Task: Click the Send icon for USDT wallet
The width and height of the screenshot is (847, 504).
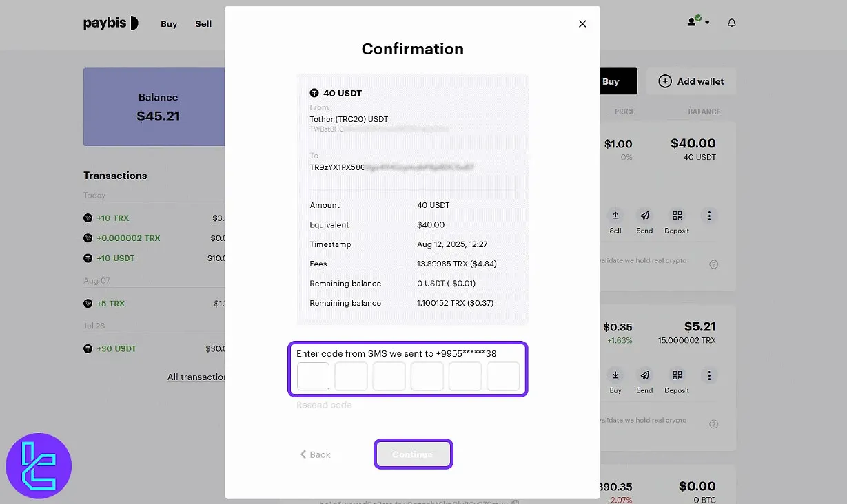Action: click(x=644, y=216)
